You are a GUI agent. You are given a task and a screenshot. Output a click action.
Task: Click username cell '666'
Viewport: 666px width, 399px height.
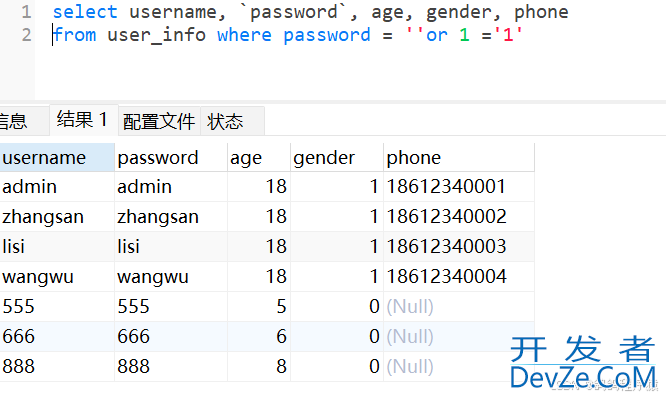coord(57,337)
